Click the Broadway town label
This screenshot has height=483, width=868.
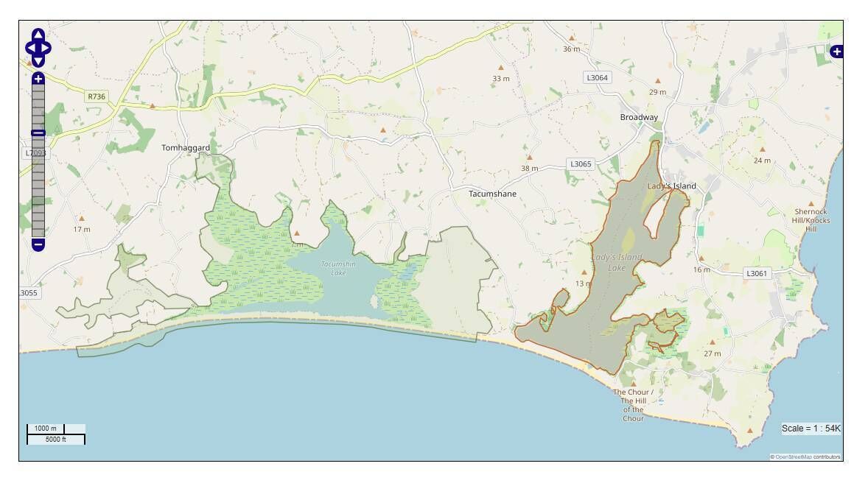coord(639,117)
